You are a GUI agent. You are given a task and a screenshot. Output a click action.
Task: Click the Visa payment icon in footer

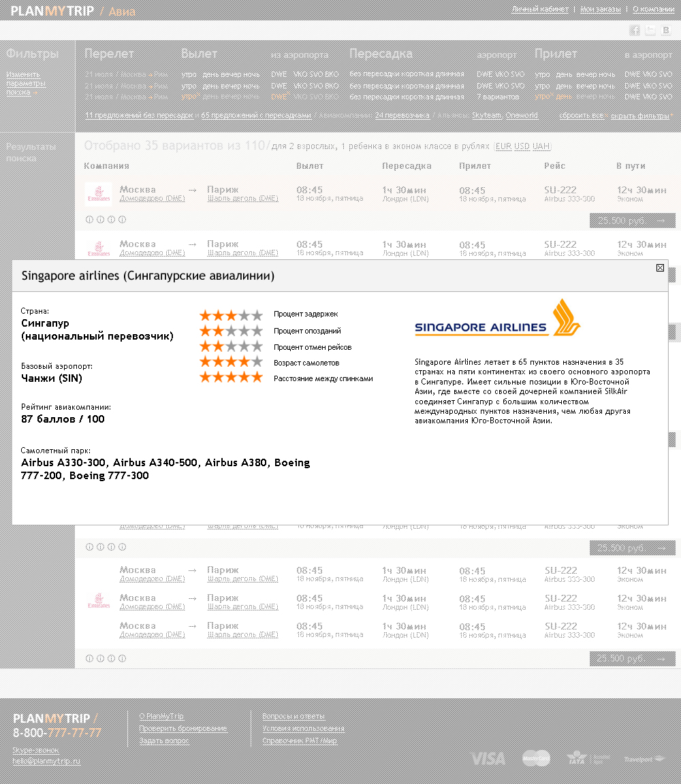point(488,759)
